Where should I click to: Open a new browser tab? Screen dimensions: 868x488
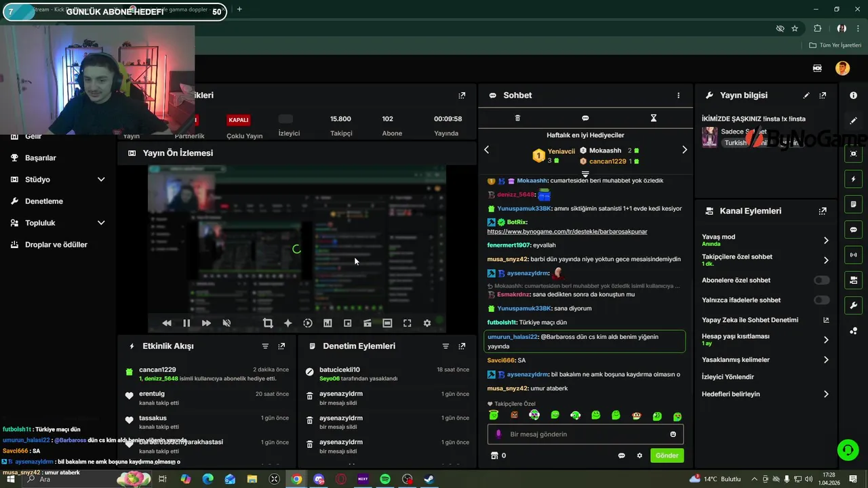pyautogui.click(x=239, y=9)
